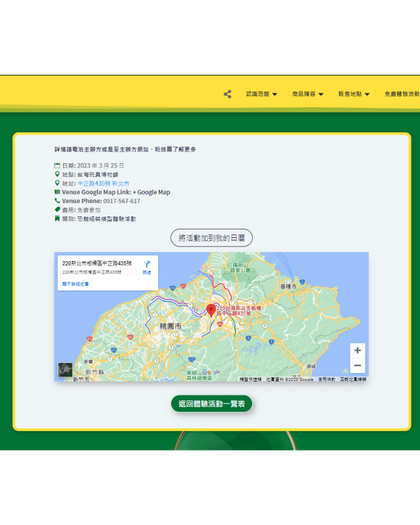Click 顯示詳細地圖 in the map card
420x525 pixels.
point(76,284)
